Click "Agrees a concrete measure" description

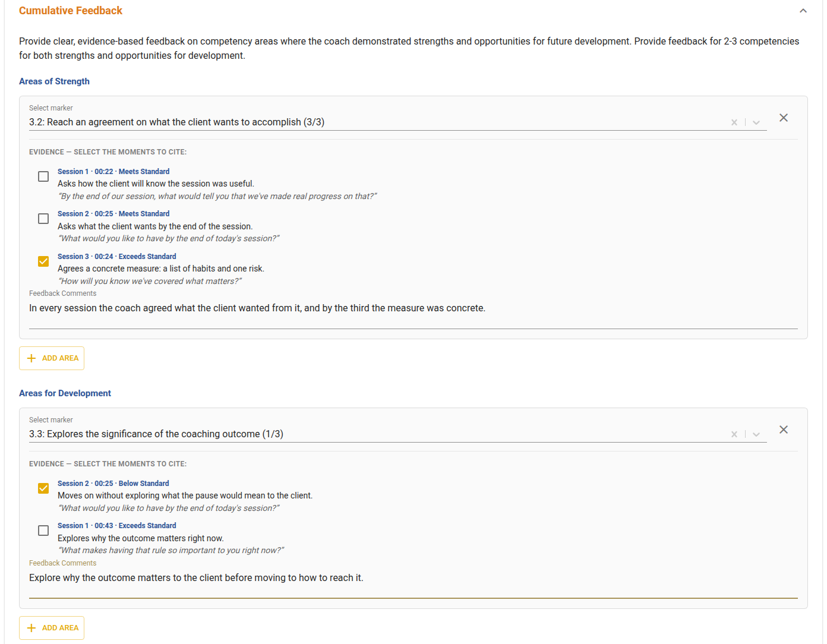[x=161, y=269]
